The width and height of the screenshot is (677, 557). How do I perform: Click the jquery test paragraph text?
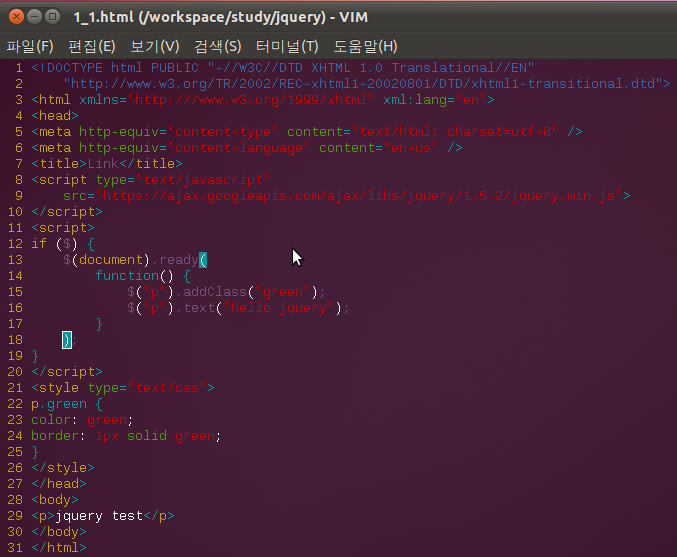pos(99,516)
